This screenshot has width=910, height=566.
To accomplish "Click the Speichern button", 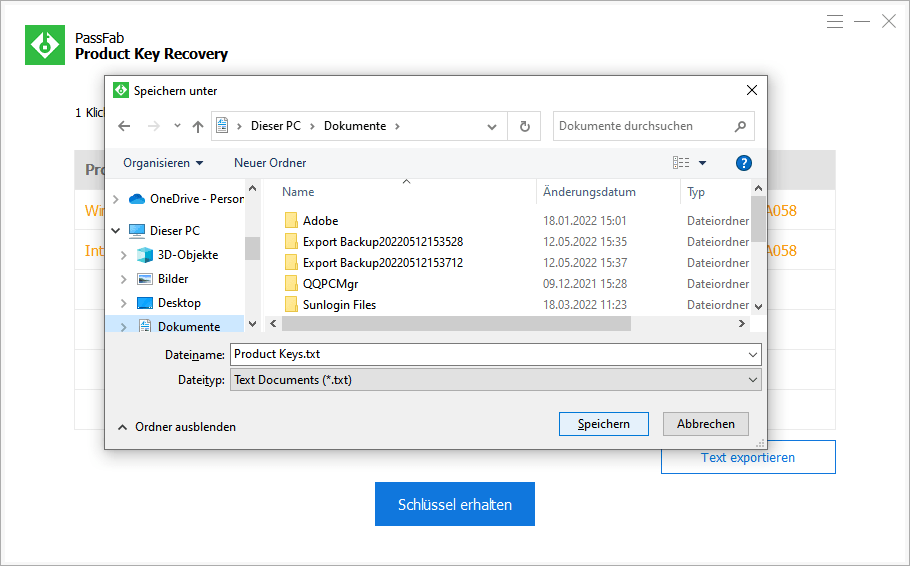I will pyautogui.click(x=604, y=424).
